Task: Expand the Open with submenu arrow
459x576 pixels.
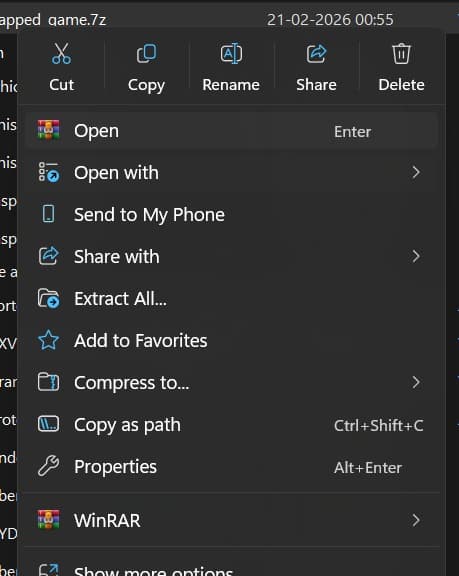Action: (416, 172)
